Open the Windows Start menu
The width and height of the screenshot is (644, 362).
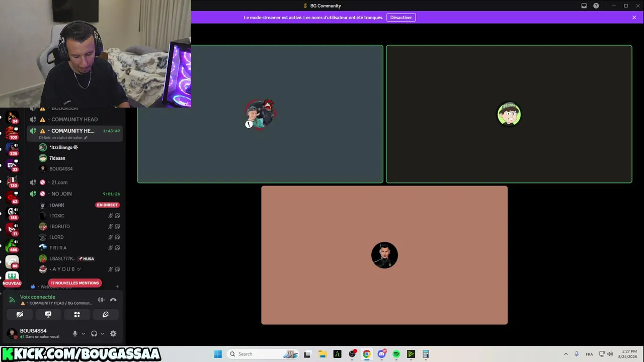(x=218, y=354)
